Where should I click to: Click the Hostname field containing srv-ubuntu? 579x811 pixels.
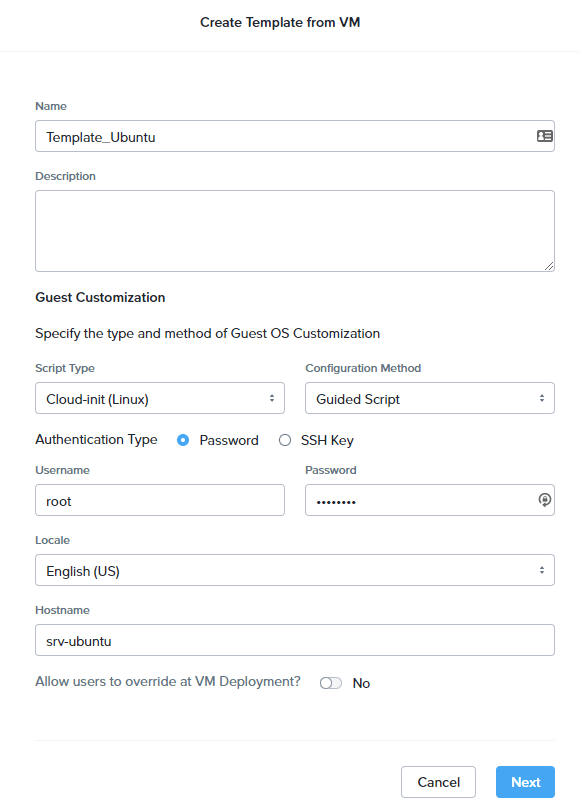coord(295,640)
